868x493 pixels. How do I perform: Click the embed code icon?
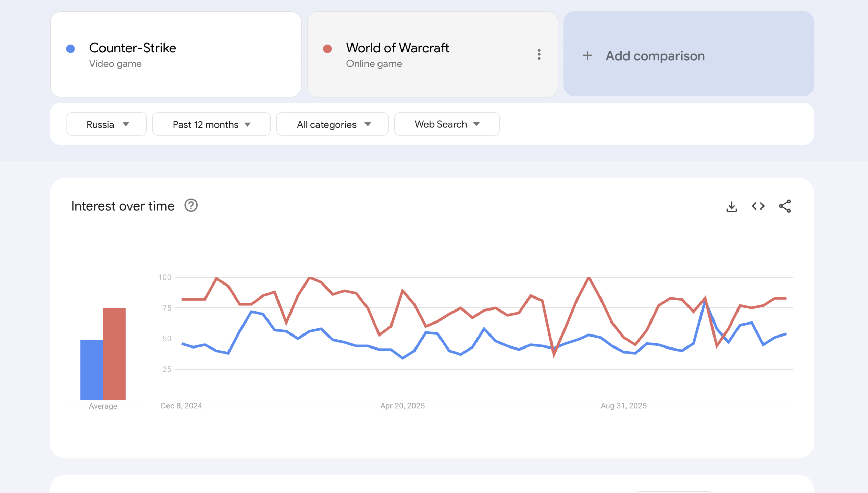click(758, 206)
